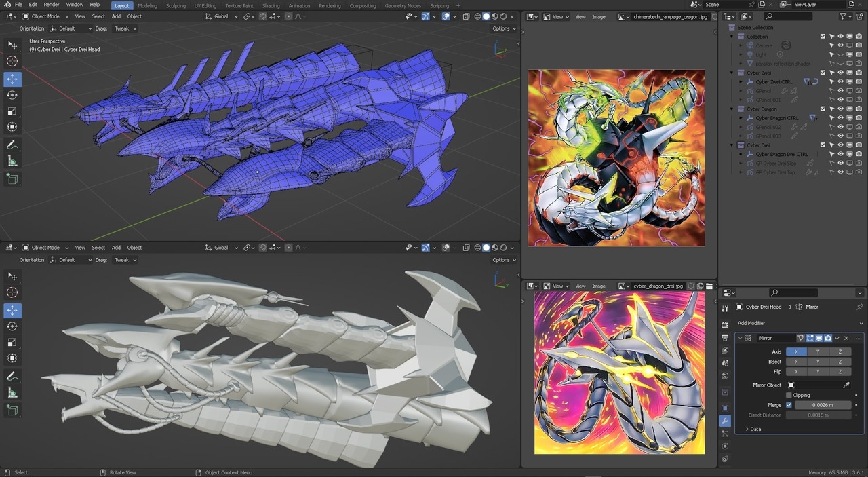Choose the Rotate tool in the top viewport

12,95
